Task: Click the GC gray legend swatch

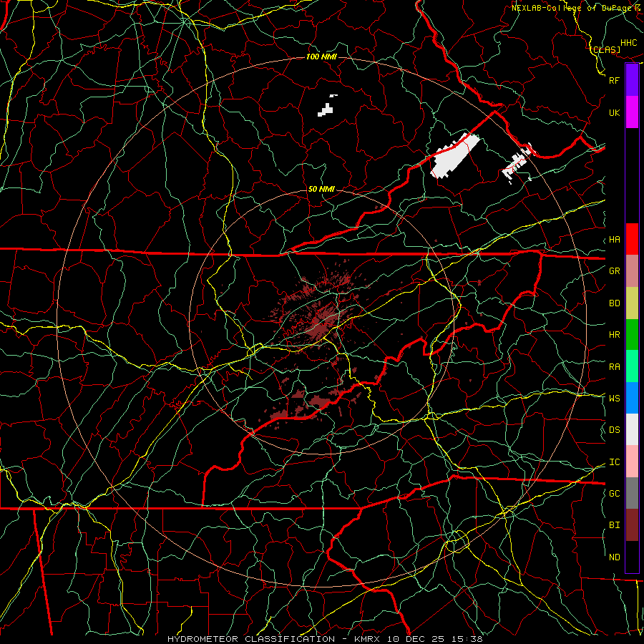Action: pyautogui.click(x=632, y=493)
